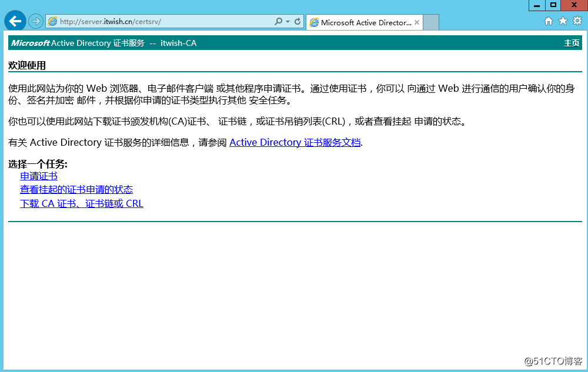Close the browser window
The height and width of the screenshot is (372, 588).
(574, 5)
